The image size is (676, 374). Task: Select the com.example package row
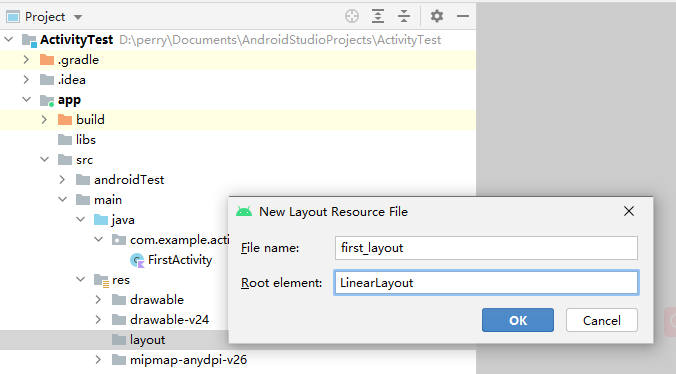(114, 240)
